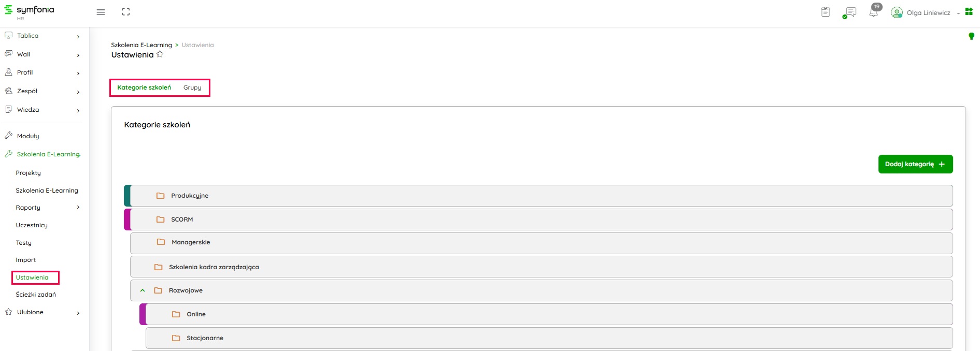Click the green apps grid icon
This screenshot has height=351, width=980.
969,11
